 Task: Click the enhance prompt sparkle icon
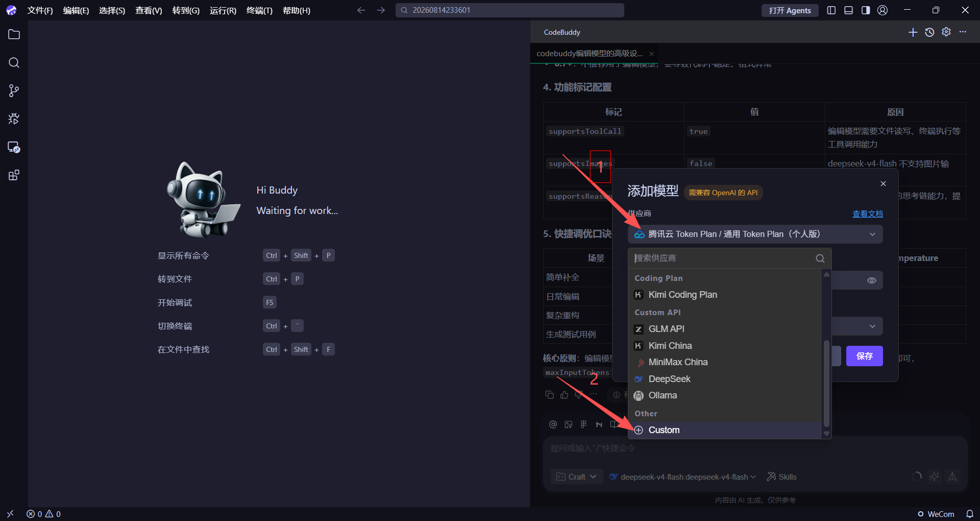934,477
